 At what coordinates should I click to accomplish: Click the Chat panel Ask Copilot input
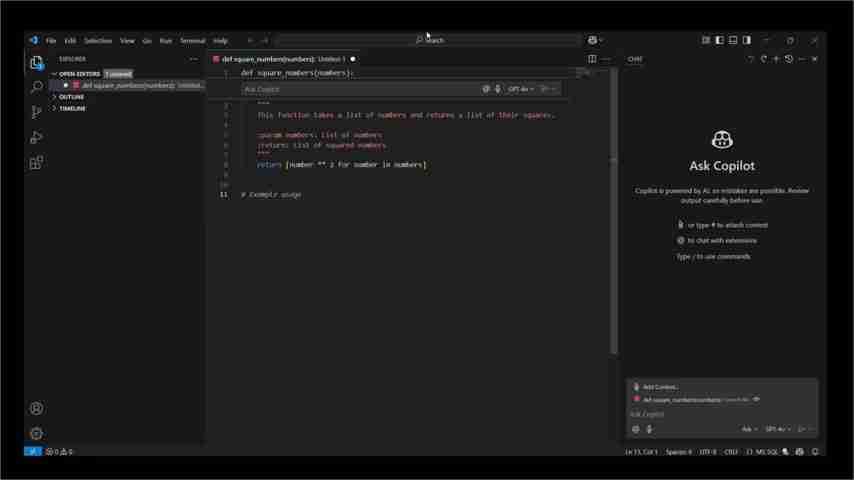point(721,414)
